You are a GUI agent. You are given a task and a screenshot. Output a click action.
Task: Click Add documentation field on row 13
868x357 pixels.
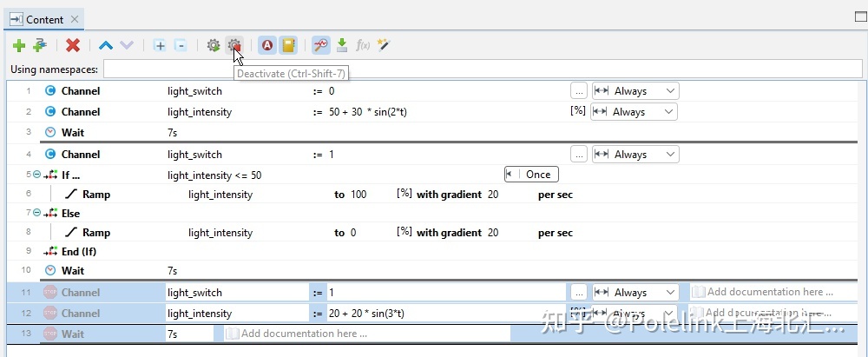point(367,334)
